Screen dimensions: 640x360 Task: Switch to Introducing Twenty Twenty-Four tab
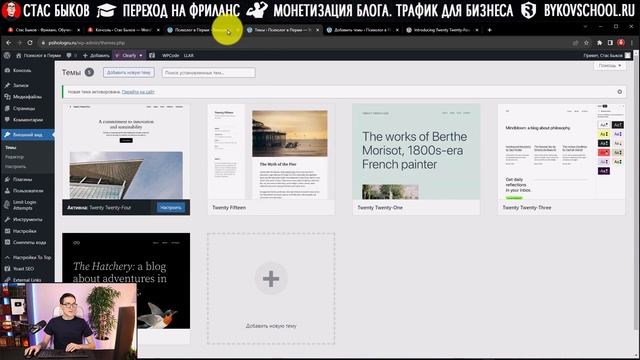pyautogui.click(x=442, y=30)
